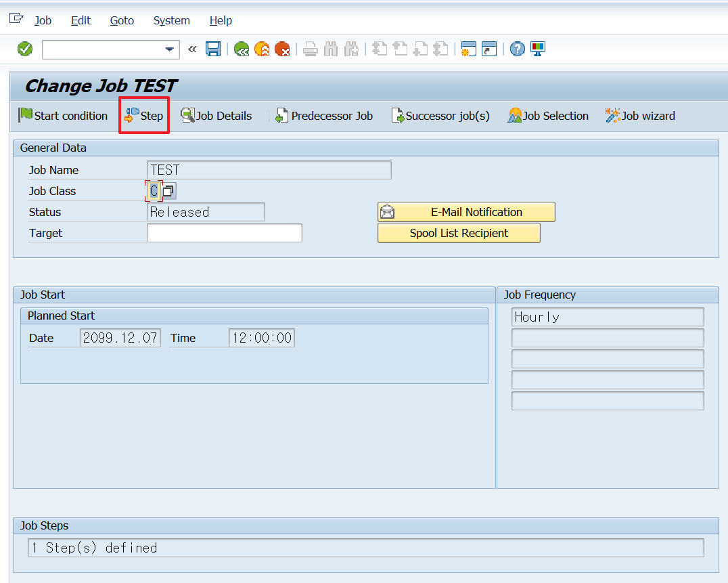Image resolution: width=728 pixels, height=583 pixels.
Task: Collapse the command field with the chevron
Action: tap(191, 49)
